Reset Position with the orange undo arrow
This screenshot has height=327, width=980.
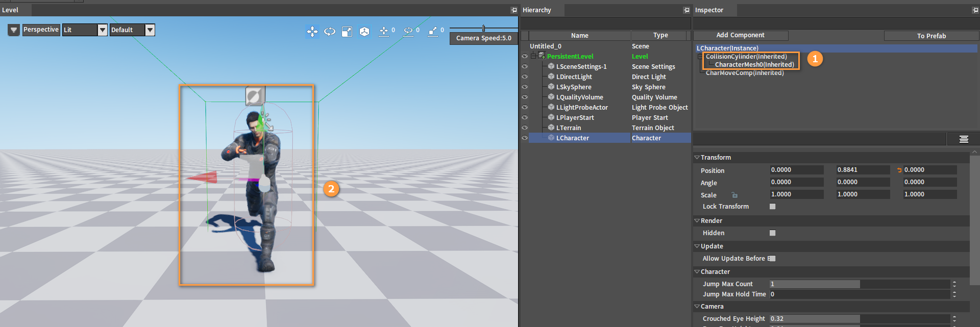(x=899, y=170)
